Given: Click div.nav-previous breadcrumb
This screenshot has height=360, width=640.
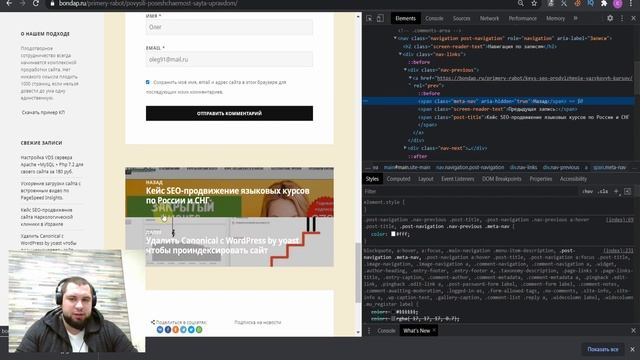Looking at the screenshot, I should pyautogui.click(x=561, y=167).
